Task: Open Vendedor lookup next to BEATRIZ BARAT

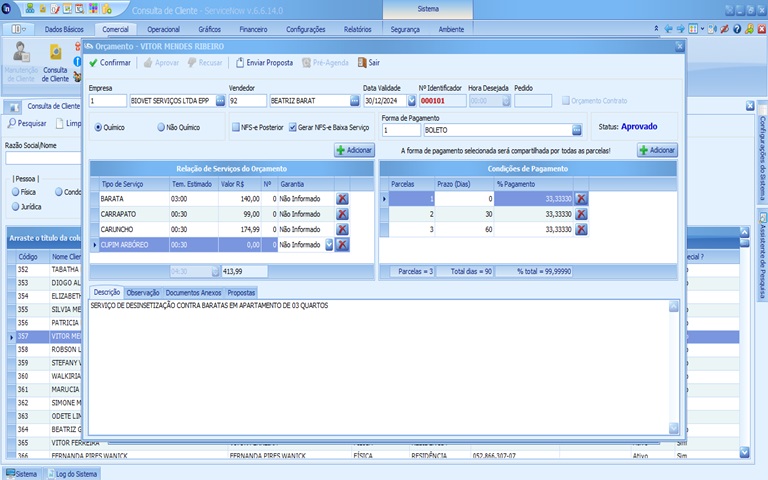Action: click(x=354, y=101)
